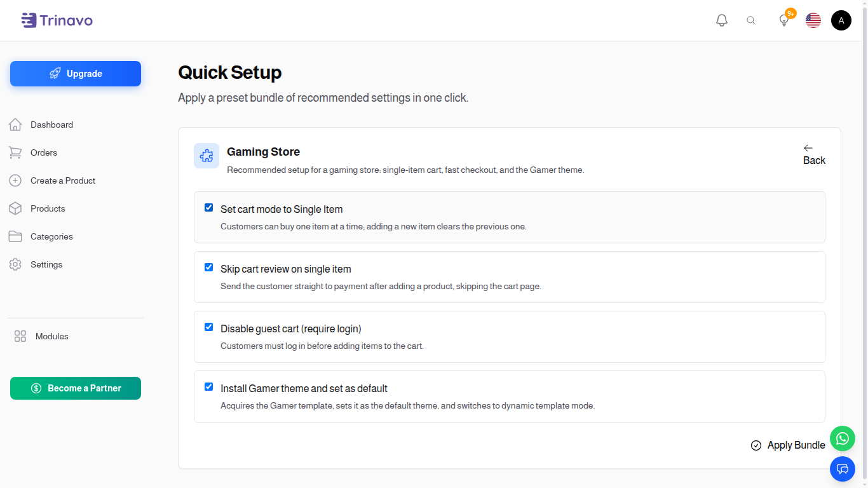Click the Create a Product plus icon

pyautogui.click(x=15, y=180)
